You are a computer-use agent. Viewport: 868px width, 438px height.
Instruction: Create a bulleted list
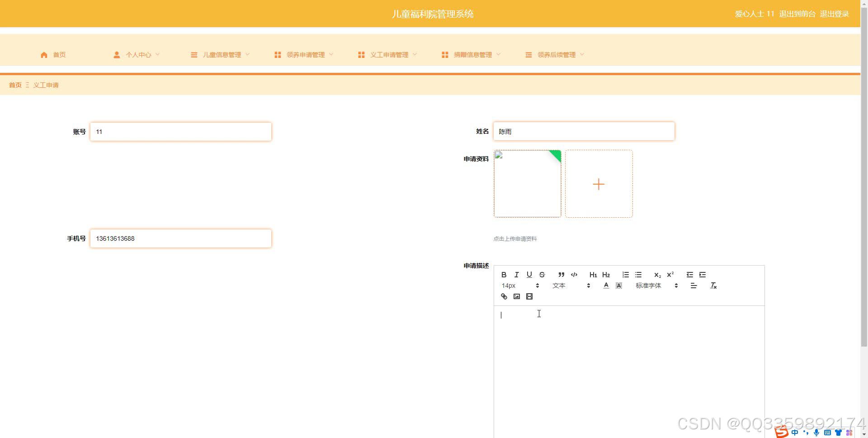(x=638, y=275)
